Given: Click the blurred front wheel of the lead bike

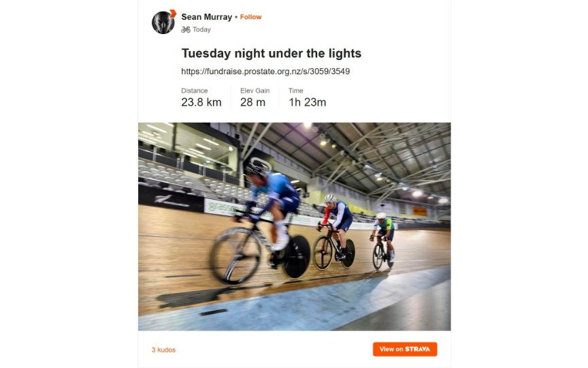Looking at the screenshot, I should (235, 256).
